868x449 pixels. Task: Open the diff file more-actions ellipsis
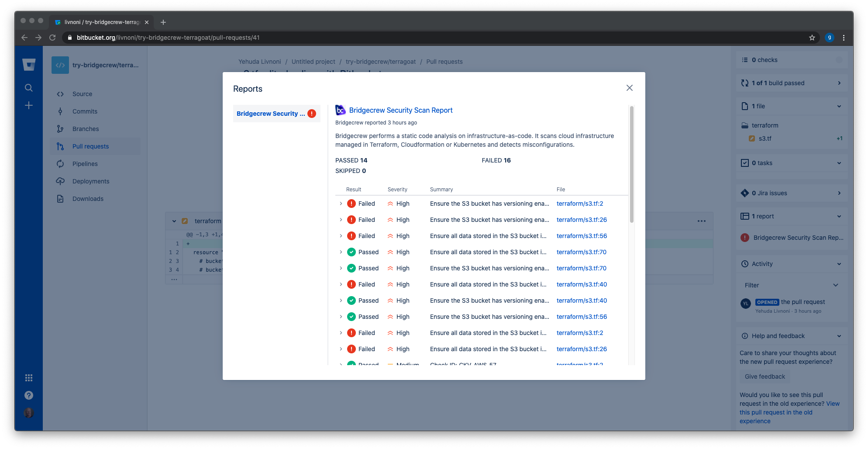click(702, 221)
